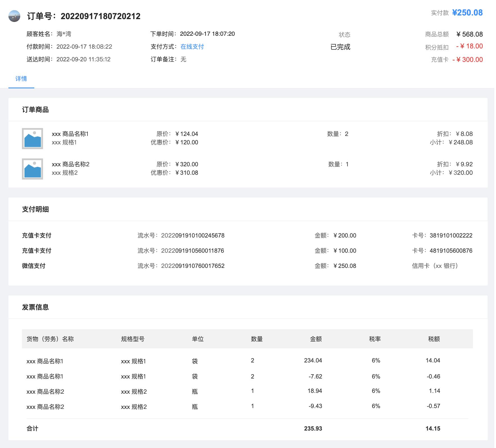The height and width of the screenshot is (448, 496).
Task: Click the 订单商品 section header
Action: 35,110
